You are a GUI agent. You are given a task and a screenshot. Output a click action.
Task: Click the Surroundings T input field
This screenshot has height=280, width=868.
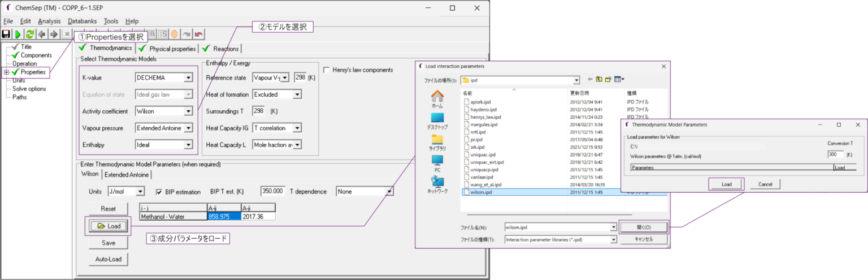[259, 111]
